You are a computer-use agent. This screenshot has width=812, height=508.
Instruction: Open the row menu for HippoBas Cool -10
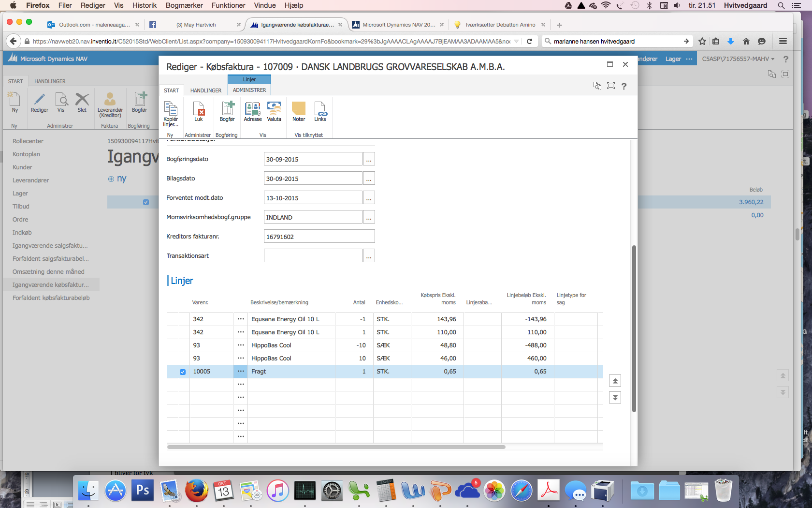coord(241,345)
